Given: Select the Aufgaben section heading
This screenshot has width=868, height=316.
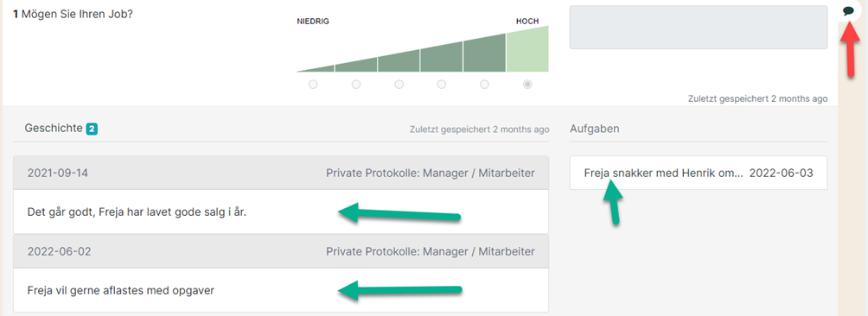Looking at the screenshot, I should click(x=595, y=129).
